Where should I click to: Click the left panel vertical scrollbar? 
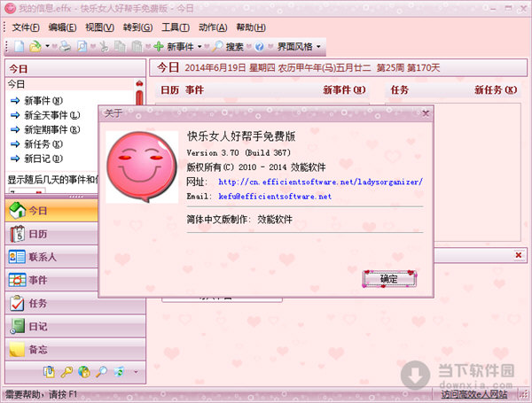(139, 93)
